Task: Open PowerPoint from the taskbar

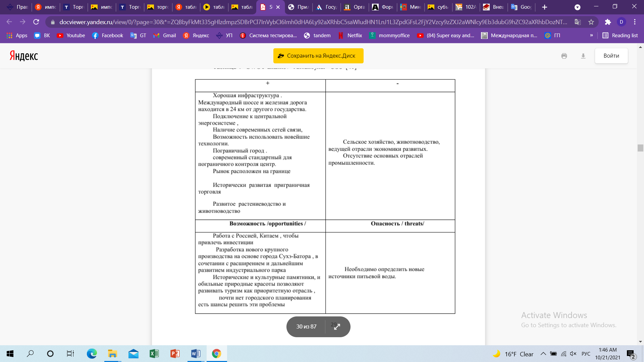Action: pos(175,354)
